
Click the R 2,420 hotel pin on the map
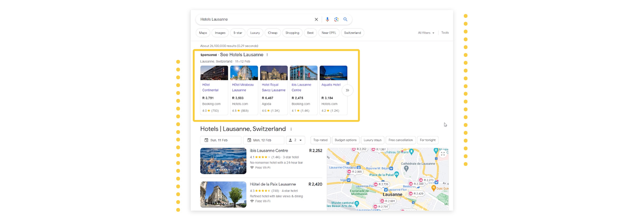click(x=416, y=194)
